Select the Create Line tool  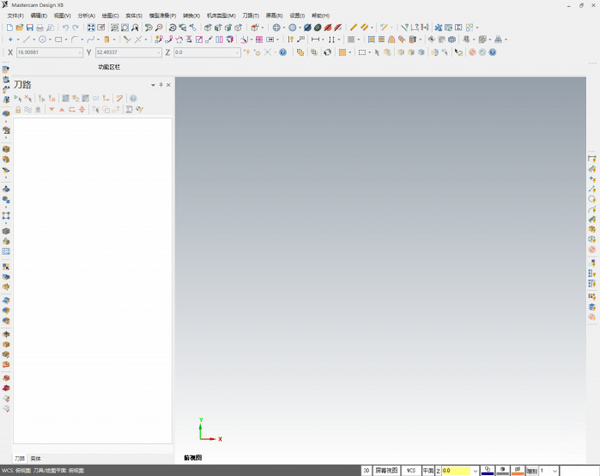click(x=26, y=39)
